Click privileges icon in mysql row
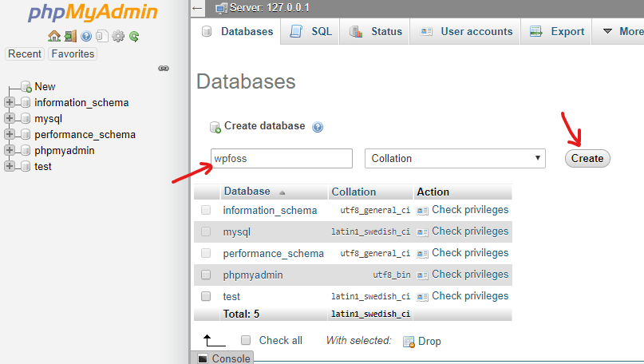The height and width of the screenshot is (364, 644). (422, 232)
